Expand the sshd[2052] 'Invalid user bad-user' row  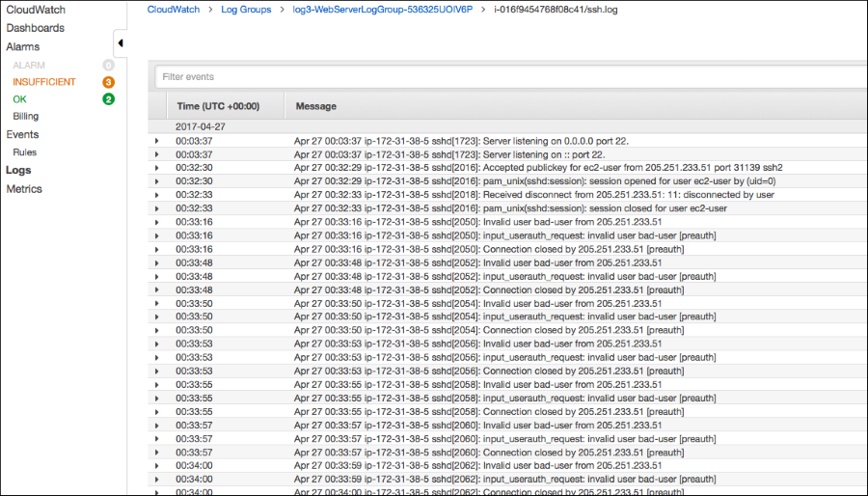click(156, 262)
